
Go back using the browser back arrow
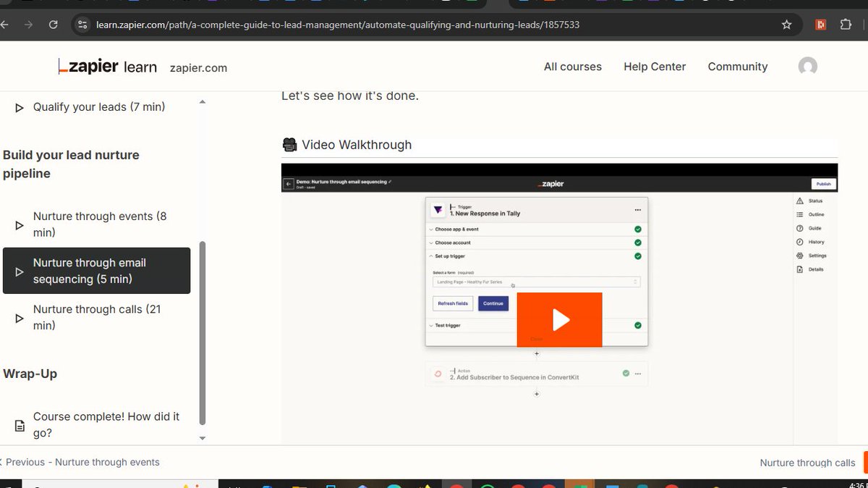pos(4,25)
